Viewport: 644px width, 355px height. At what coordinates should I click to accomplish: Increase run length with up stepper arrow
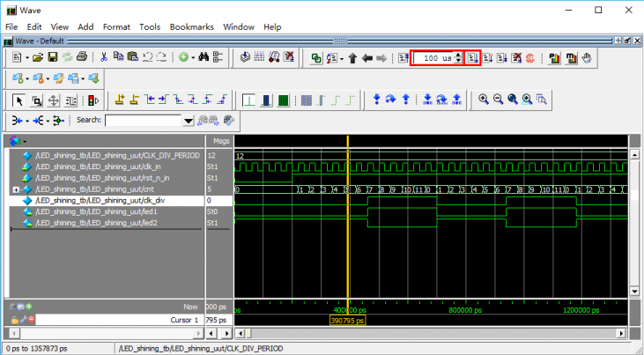pos(459,55)
